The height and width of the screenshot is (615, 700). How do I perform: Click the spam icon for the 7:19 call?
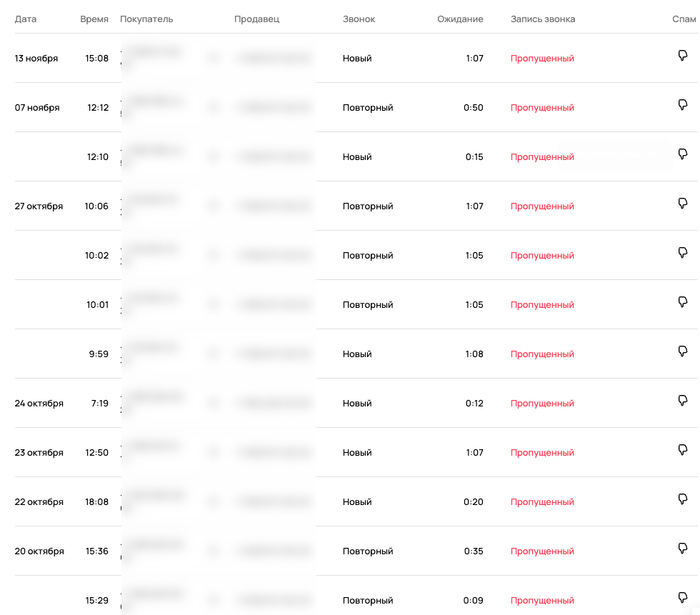[x=683, y=401]
